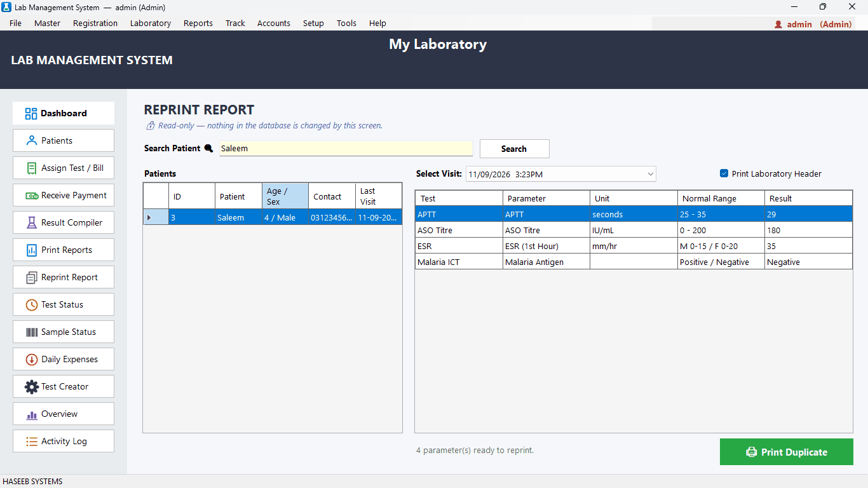Image resolution: width=868 pixels, height=488 pixels.
Task: Click the Assign Test / Bill receipt icon
Action: [31, 168]
